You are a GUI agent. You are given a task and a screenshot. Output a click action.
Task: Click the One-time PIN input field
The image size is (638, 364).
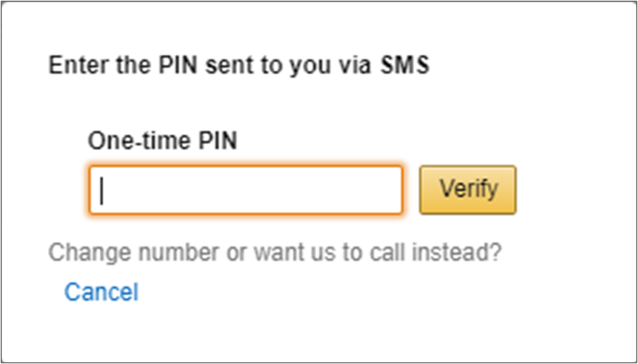(246, 190)
